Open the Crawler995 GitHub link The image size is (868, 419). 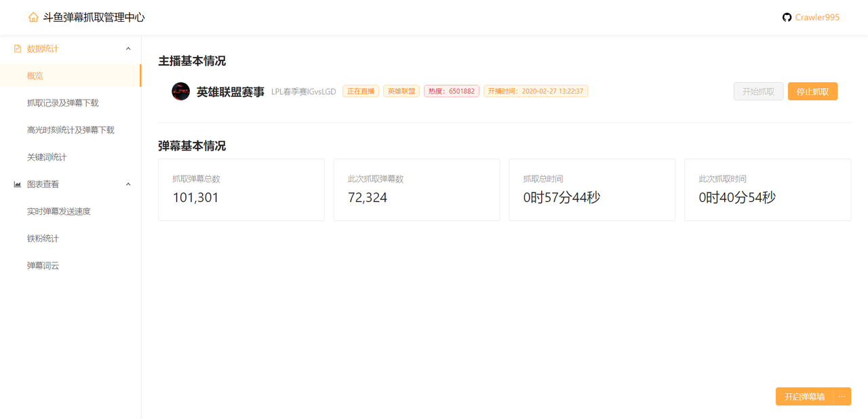(x=817, y=18)
